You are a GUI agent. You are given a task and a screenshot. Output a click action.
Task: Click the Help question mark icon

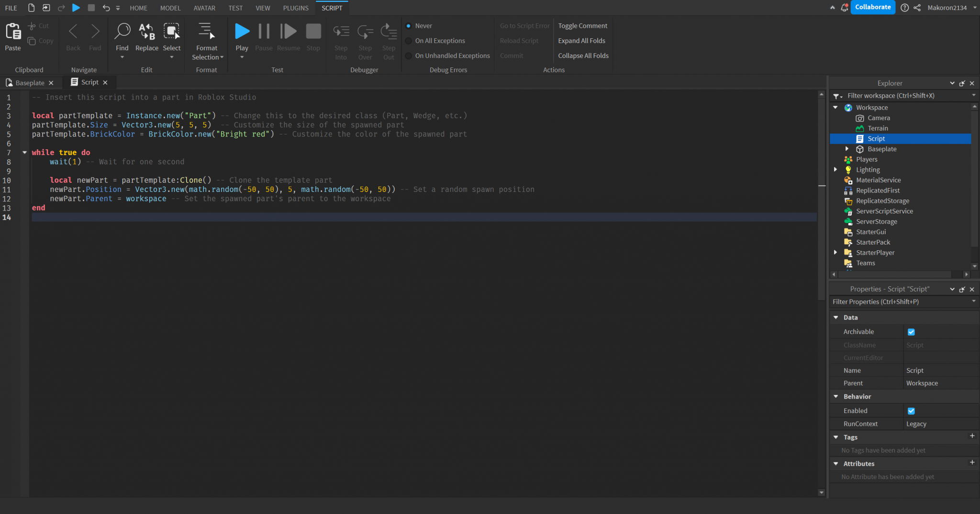click(x=905, y=8)
